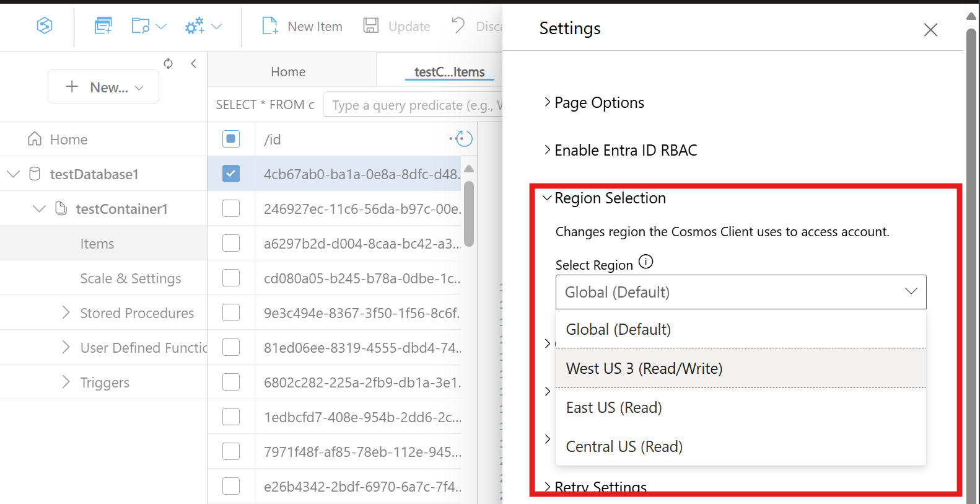
Task: Check the 7971f48f-af85-78eb row checkbox
Action: click(231, 451)
